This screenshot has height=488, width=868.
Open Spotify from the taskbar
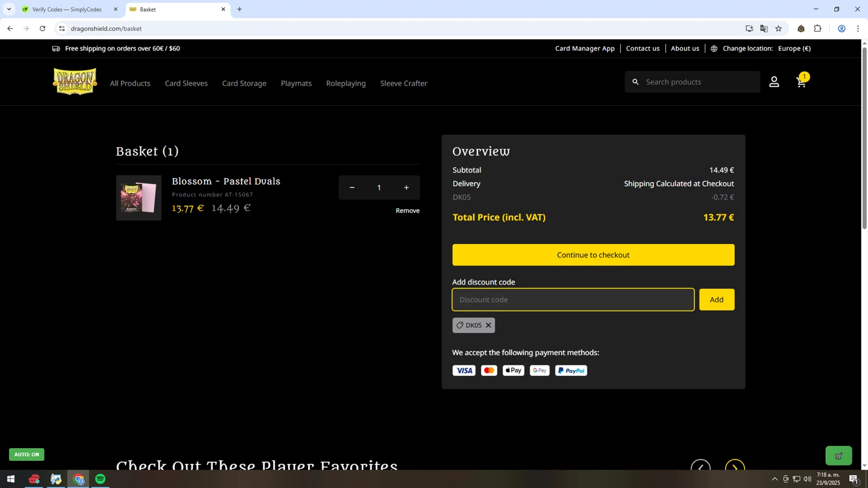coord(101,479)
